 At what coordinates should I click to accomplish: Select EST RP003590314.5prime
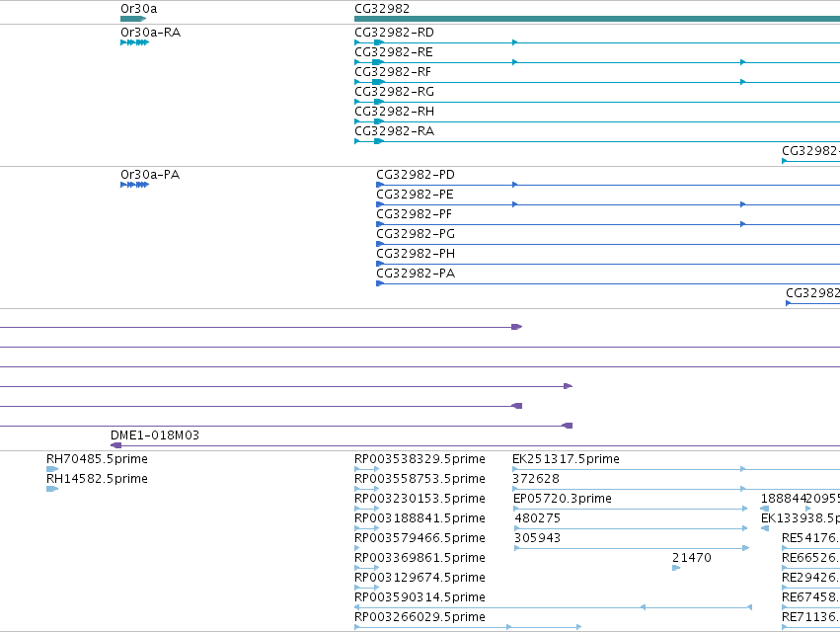click(420, 597)
